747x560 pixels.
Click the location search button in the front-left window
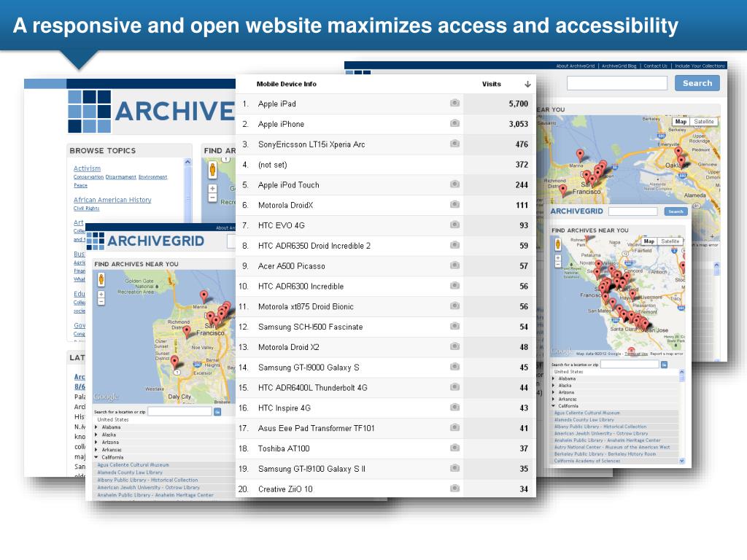tap(217, 411)
